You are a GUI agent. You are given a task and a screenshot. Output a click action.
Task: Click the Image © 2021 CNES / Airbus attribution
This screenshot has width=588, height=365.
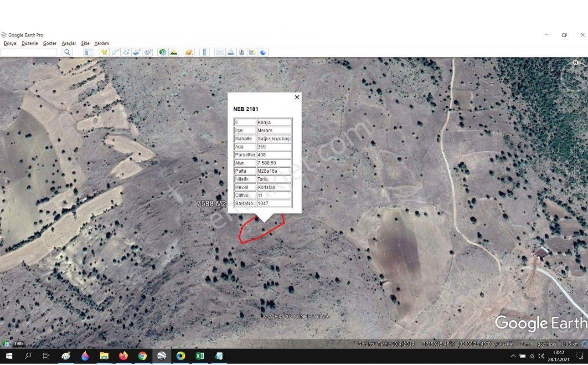[x=296, y=316]
